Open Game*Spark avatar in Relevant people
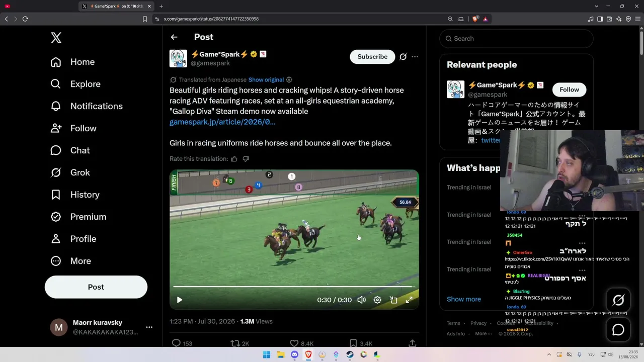 pos(455,89)
